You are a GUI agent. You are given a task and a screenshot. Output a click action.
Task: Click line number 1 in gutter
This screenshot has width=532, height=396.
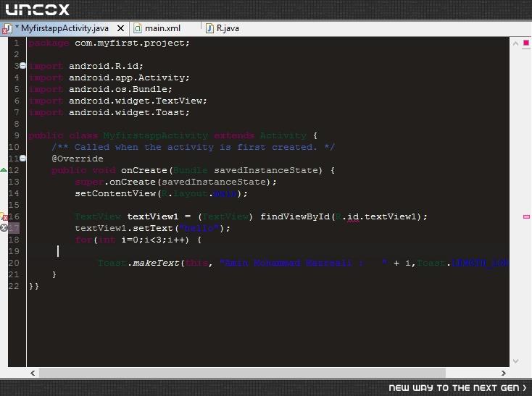[16, 43]
